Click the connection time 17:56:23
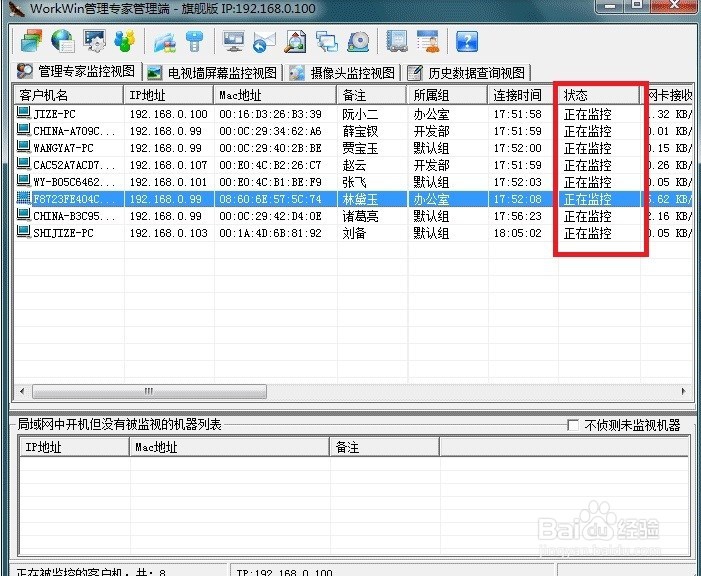This screenshot has height=576, width=701. [x=518, y=216]
